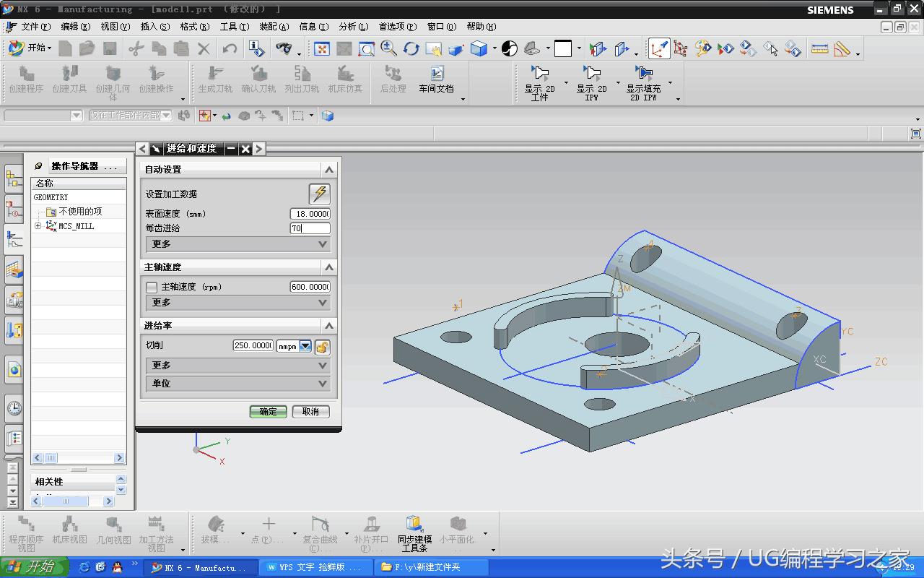924x578 pixels.
Task: Expand the 单位 section
Action: (323, 384)
